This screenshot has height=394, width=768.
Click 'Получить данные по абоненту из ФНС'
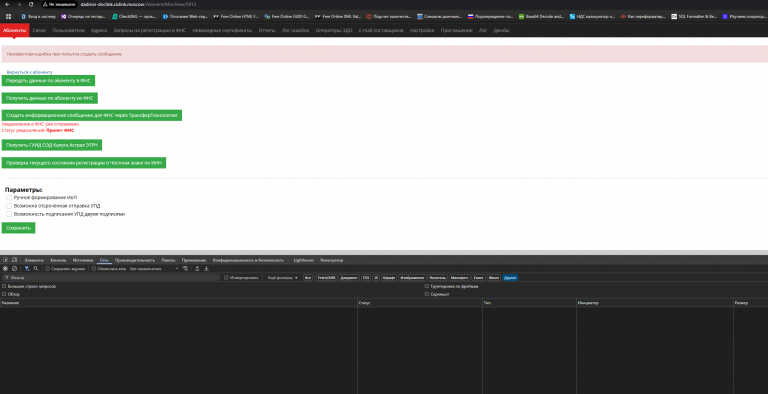click(49, 98)
